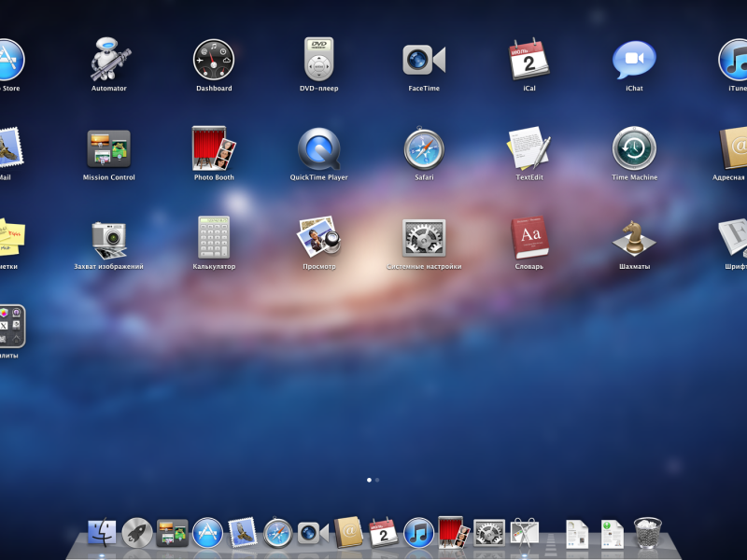Click the "Системные настройки" label text

click(424, 267)
